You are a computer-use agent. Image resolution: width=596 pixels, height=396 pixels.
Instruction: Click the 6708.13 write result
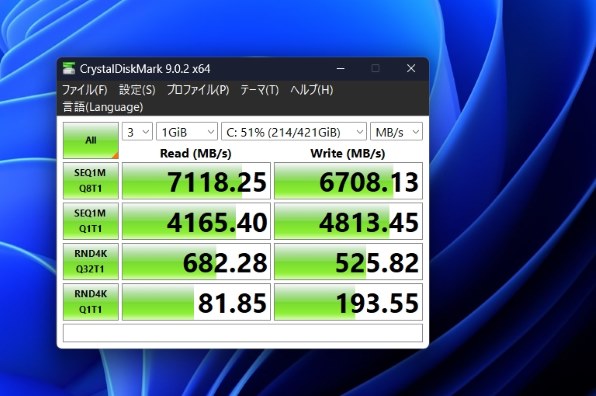348,181
